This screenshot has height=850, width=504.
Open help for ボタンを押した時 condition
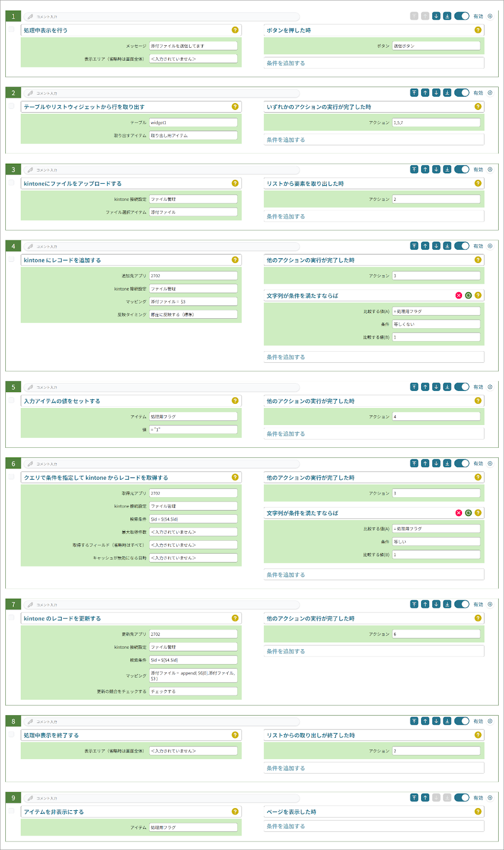478,30
